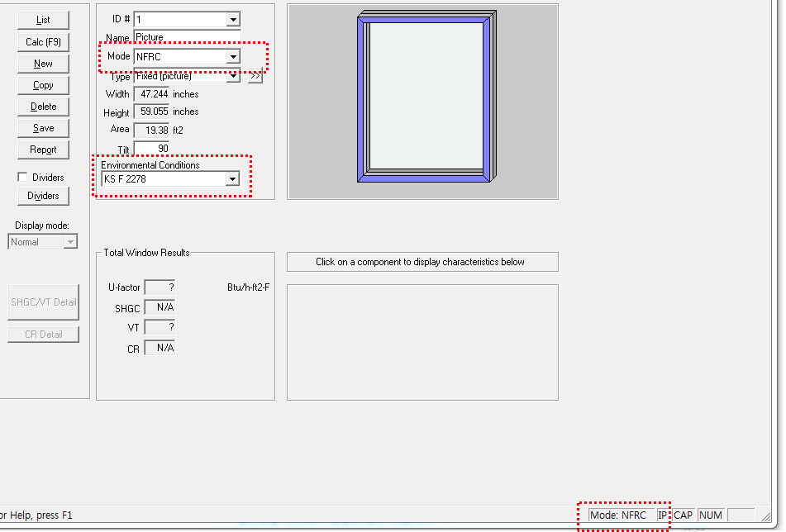Open the Environmental Conditions dropdown
The image size is (786, 532).
click(232, 179)
